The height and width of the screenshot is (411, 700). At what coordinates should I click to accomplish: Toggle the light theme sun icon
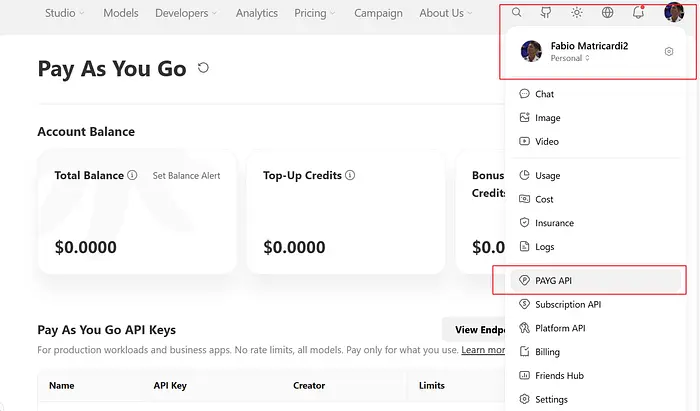(x=577, y=12)
